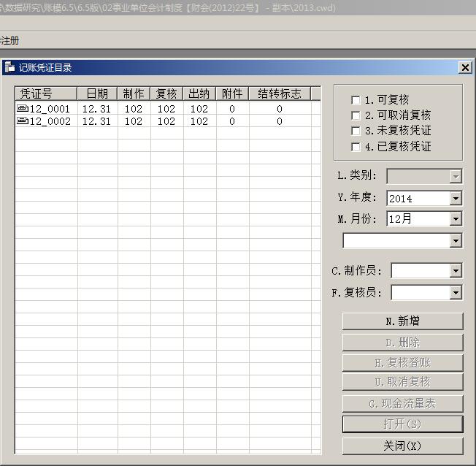Click the N.新增 button
This screenshot has width=476, height=466.
(x=402, y=321)
